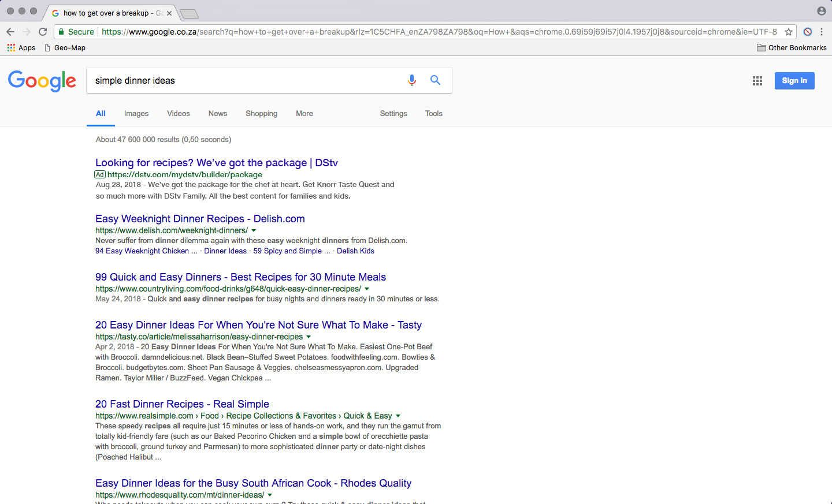Open 'Easy Weeknight Dinner Recipes - Delish.com'
The height and width of the screenshot is (504, 832).
(200, 219)
